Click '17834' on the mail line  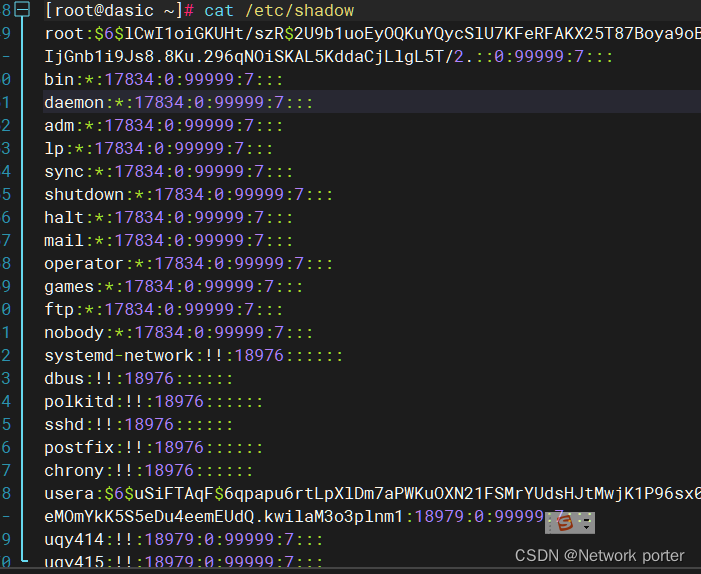click(139, 241)
